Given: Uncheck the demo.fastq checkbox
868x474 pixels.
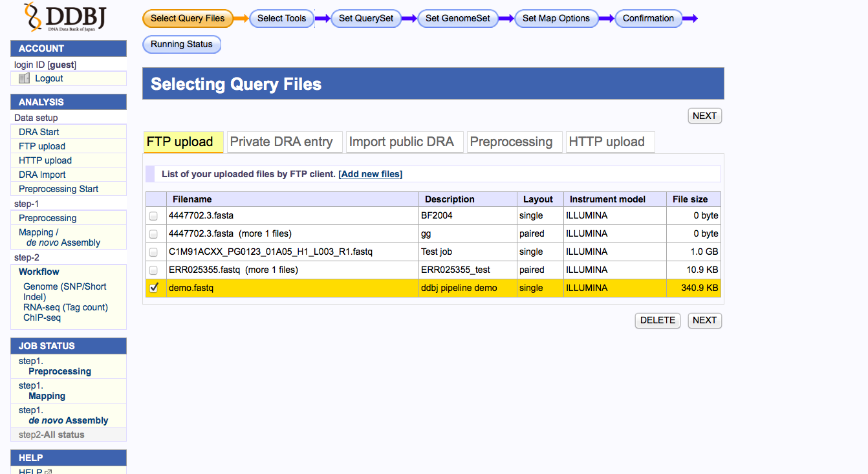Looking at the screenshot, I should 154,288.
